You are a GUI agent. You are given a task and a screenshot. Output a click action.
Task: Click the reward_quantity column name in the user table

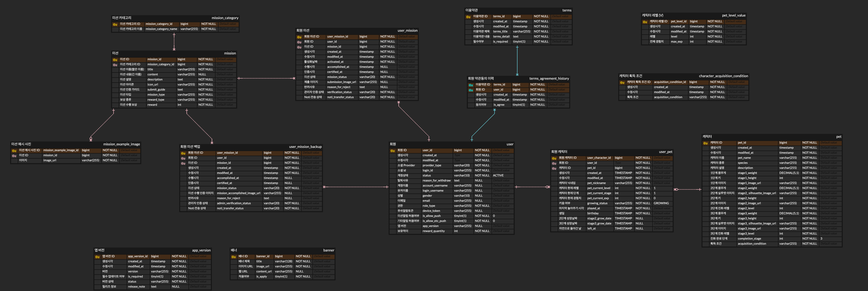point(433,231)
